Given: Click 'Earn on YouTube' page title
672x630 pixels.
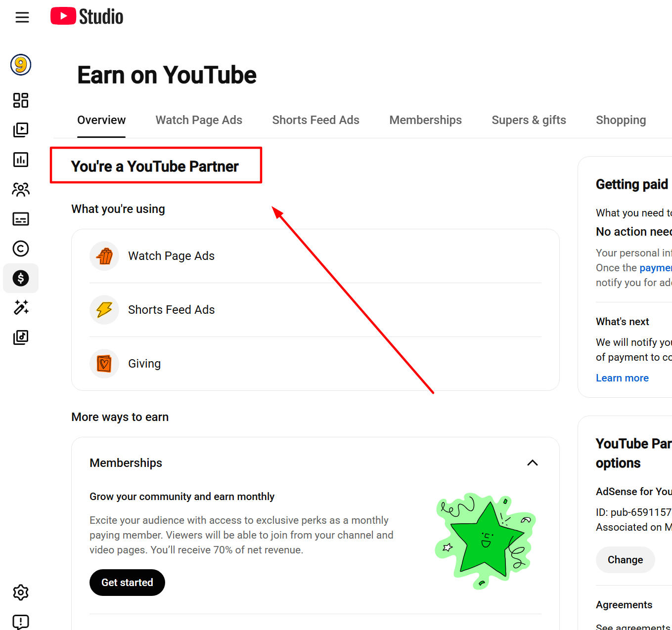Looking at the screenshot, I should tap(167, 75).
